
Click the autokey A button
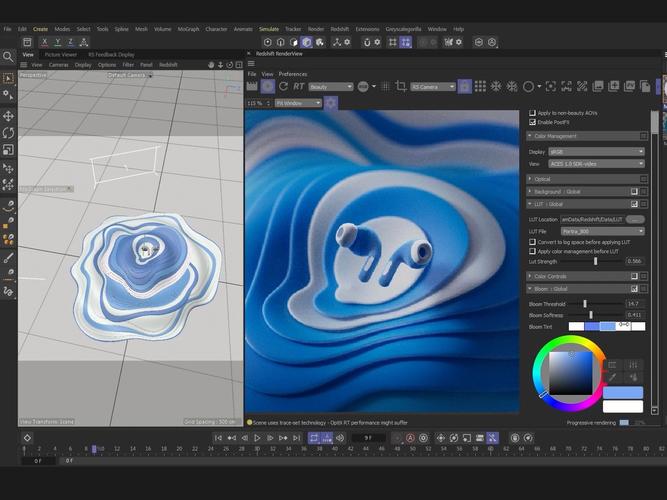click(x=410, y=438)
